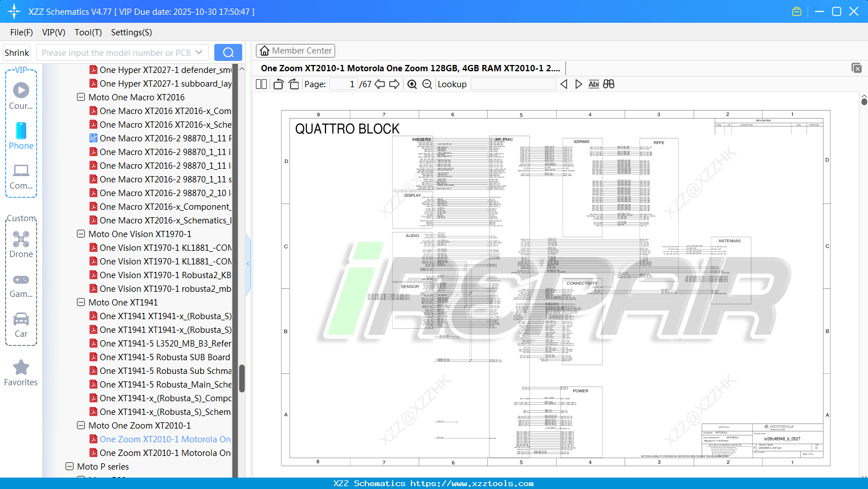Collapse the Moto One Vision XT1970-1 folder
Viewport: 868px width, 489px height.
click(x=81, y=234)
